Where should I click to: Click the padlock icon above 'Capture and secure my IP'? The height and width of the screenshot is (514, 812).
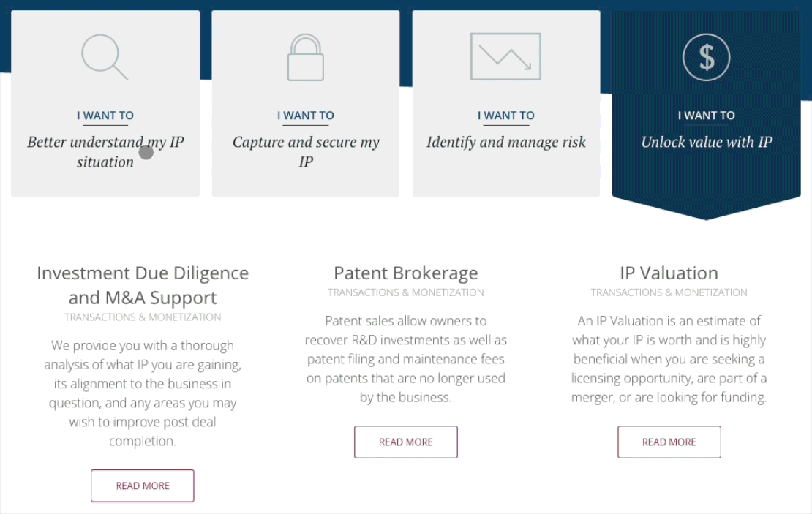click(x=305, y=56)
